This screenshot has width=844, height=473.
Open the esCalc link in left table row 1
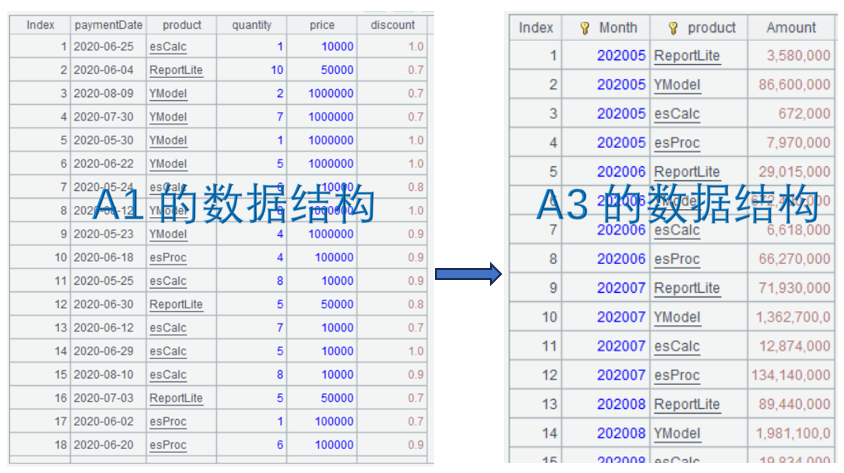tap(167, 47)
